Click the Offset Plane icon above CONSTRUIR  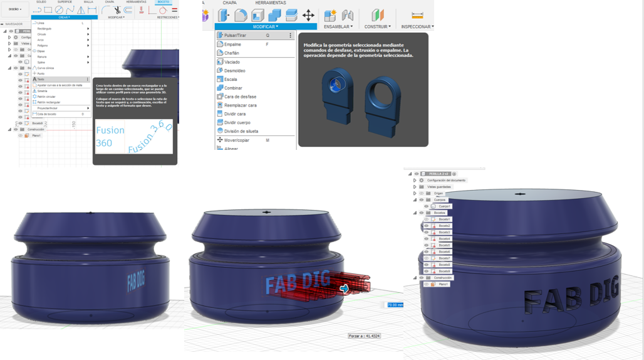pyautogui.click(x=378, y=16)
